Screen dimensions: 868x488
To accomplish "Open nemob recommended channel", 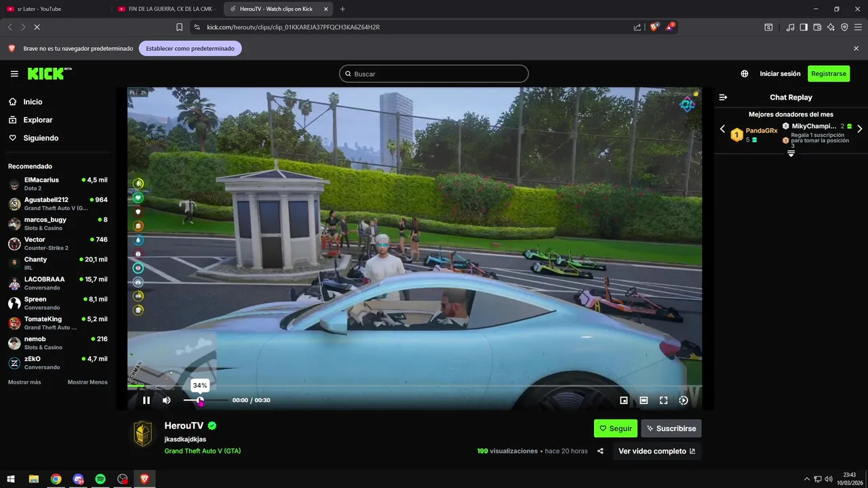I will [58, 343].
